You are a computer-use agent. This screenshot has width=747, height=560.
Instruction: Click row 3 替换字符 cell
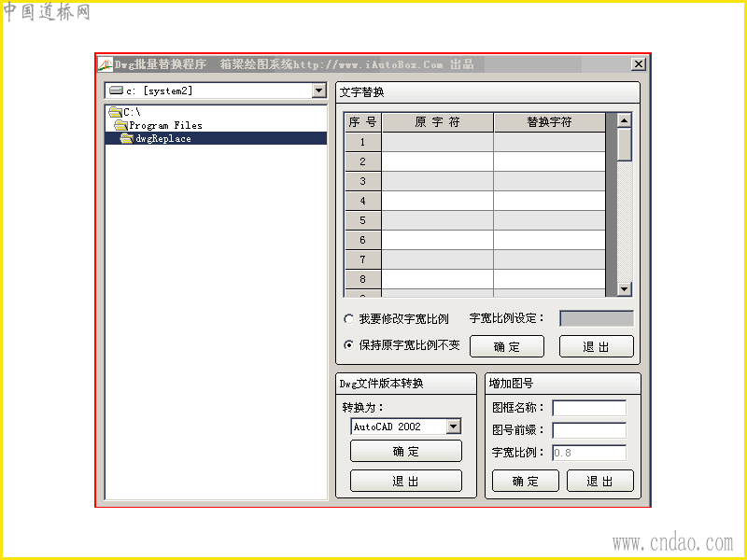[549, 181]
